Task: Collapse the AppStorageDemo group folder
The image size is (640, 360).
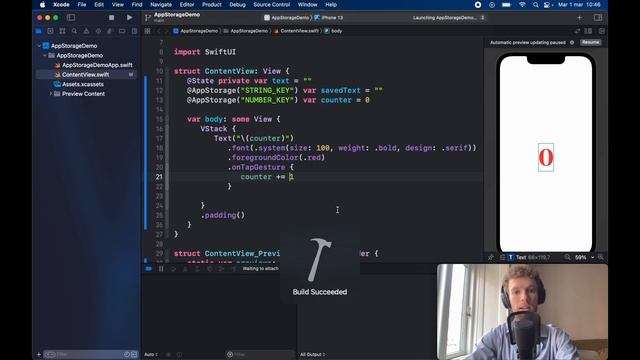Action: click(x=45, y=56)
